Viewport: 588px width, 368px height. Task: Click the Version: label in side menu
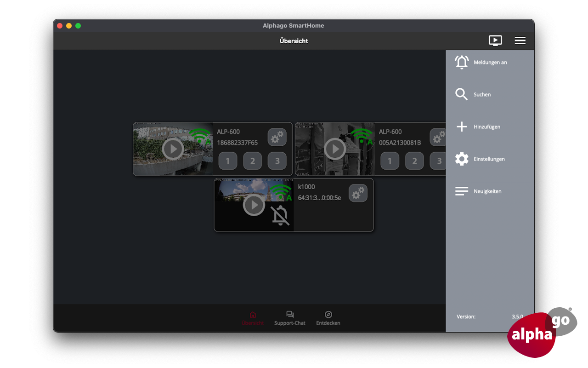pos(466,316)
